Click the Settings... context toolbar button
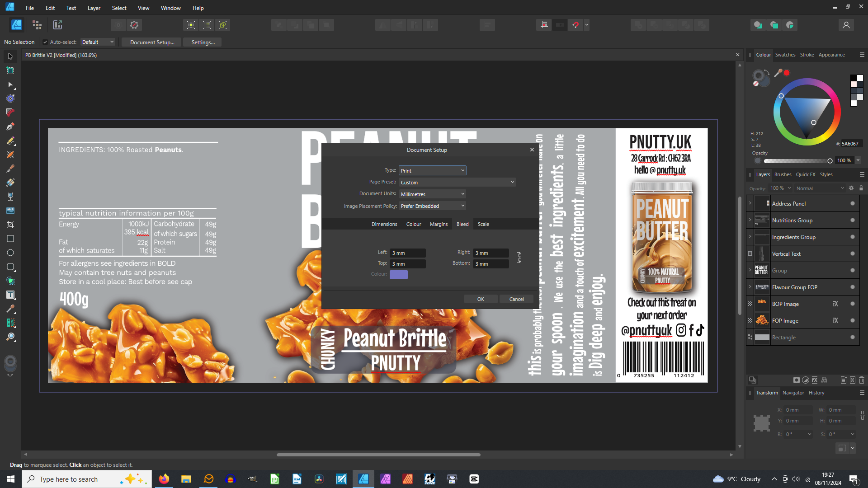This screenshot has height=488, width=868. click(x=203, y=42)
